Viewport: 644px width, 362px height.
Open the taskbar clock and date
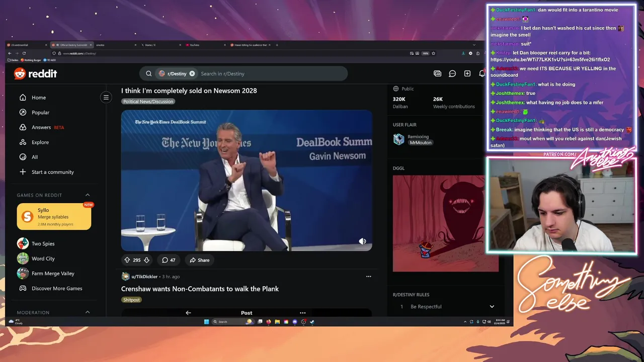pos(499,322)
